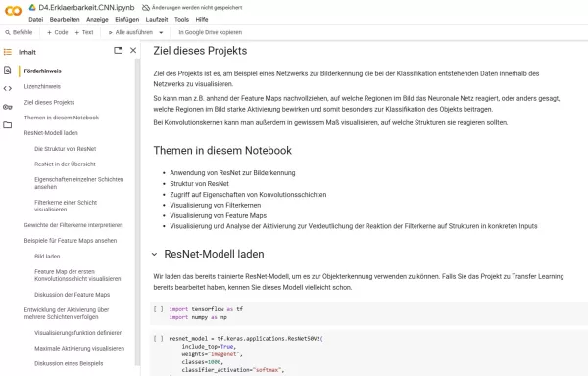
Task: Open Beispiele für Feature Maps ansehen entry
Action: pos(71,241)
